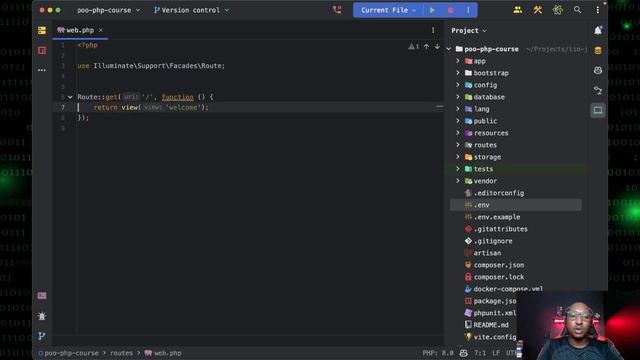Screen dimensions: 640x360
Task: Open main toolbar kebab menu
Action: point(598,10)
